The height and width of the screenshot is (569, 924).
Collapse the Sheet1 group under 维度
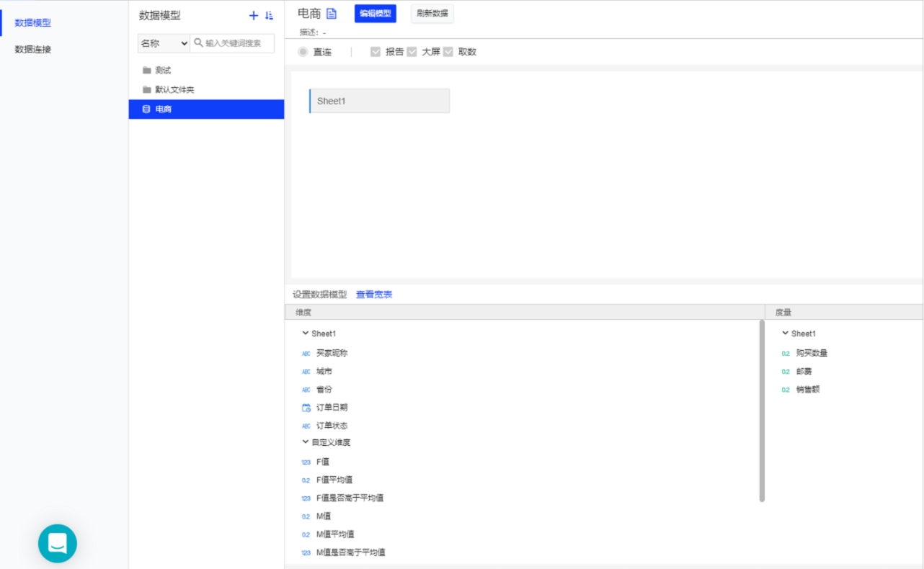coord(306,333)
